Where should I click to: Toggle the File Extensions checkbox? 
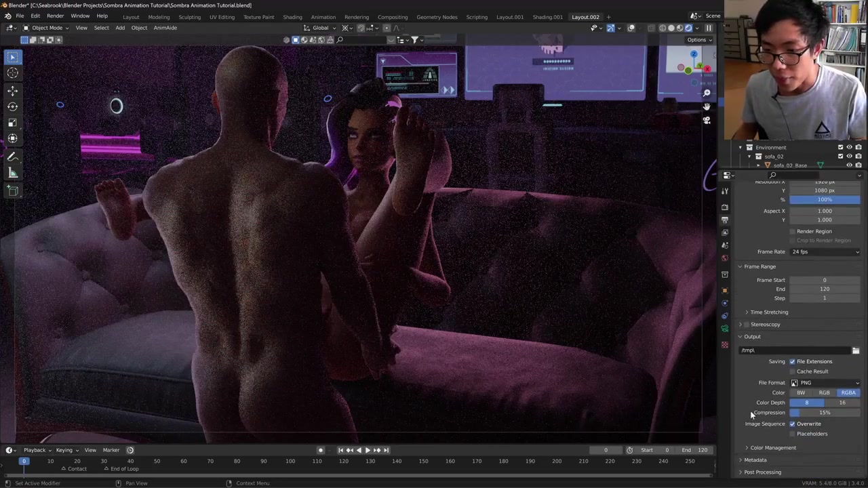792,361
